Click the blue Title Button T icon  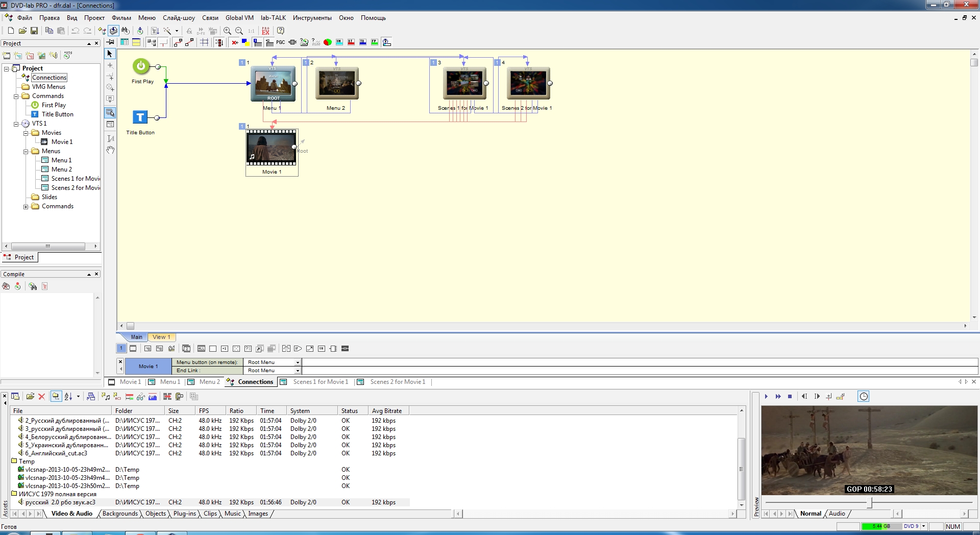pyautogui.click(x=140, y=117)
